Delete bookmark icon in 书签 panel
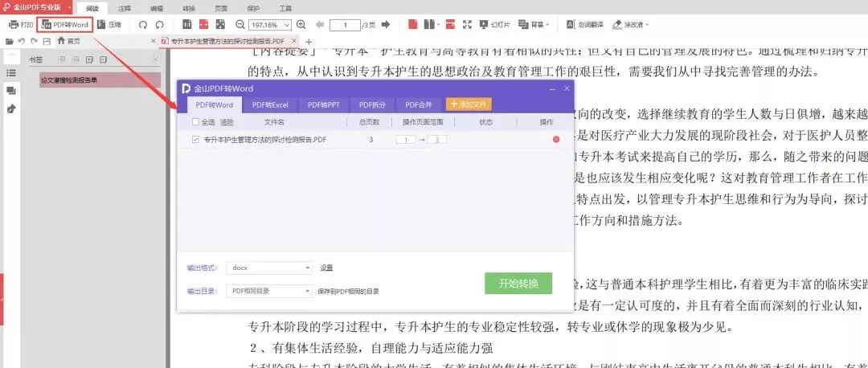Screen dimensions: 868x368 pyautogui.click(x=104, y=59)
